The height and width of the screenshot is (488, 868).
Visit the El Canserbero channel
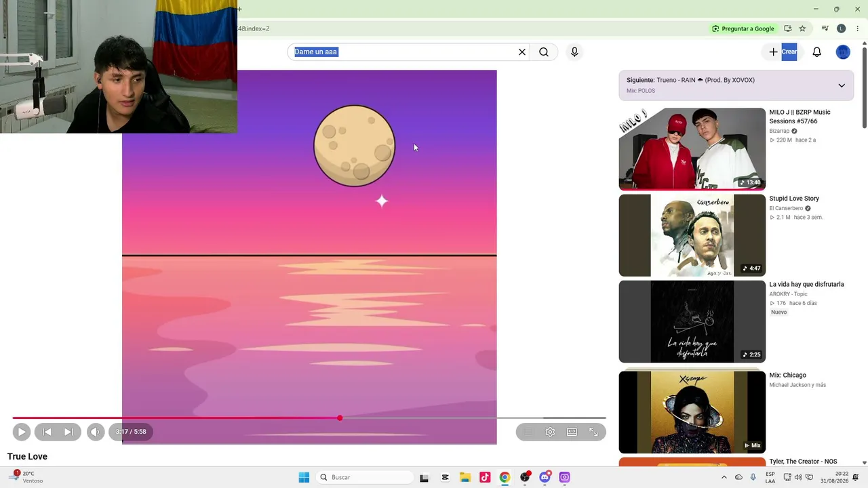point(786,208)
